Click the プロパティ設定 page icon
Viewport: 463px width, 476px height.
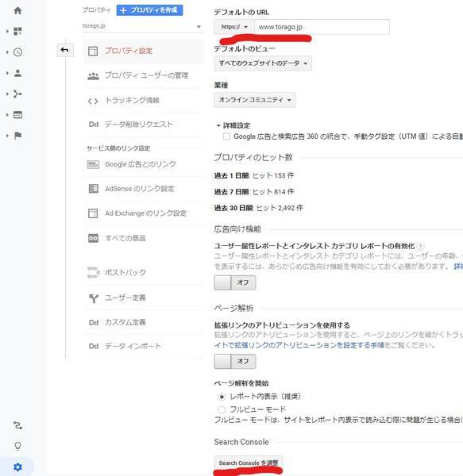pyautogui.click(x=93, y=51)
